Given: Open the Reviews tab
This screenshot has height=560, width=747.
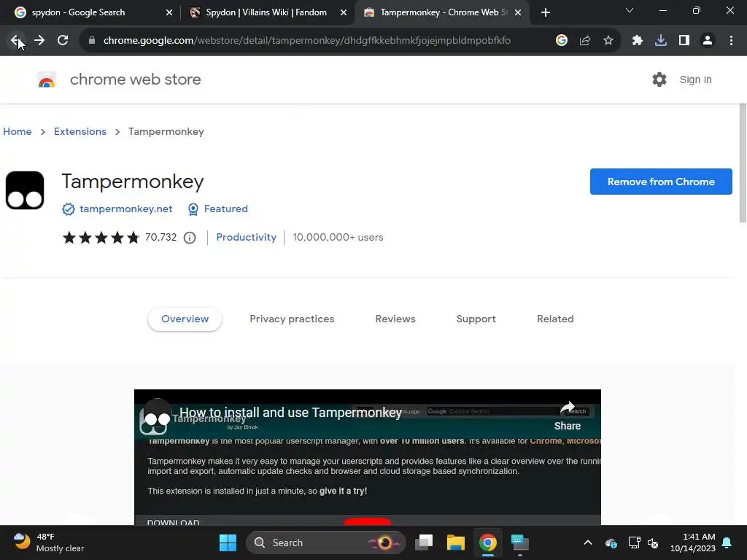Looking at the screenshot, I should pyautogui.click(x=395, y=319).
